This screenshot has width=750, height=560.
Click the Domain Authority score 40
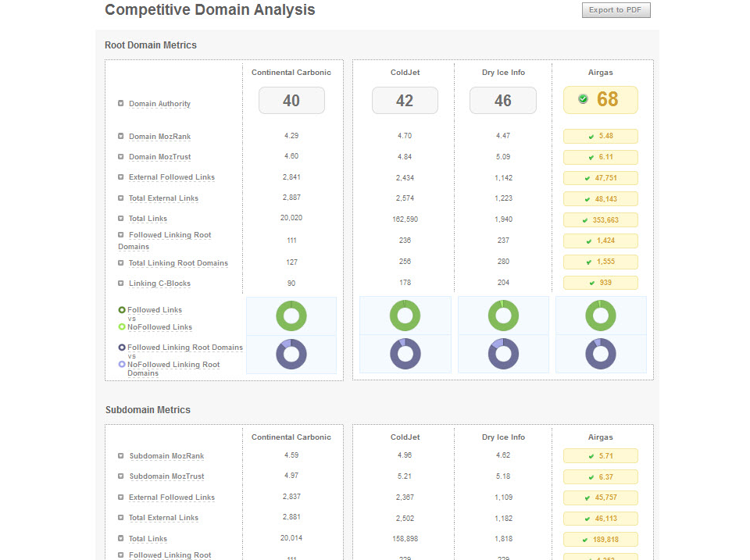291,101
